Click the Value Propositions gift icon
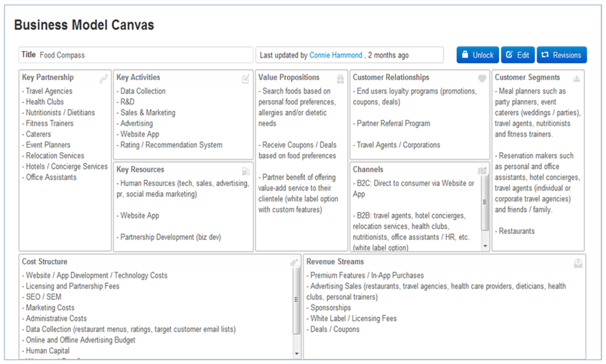This screenshot has height=364, width=606. pyautogui.click(x=340, y=79)
